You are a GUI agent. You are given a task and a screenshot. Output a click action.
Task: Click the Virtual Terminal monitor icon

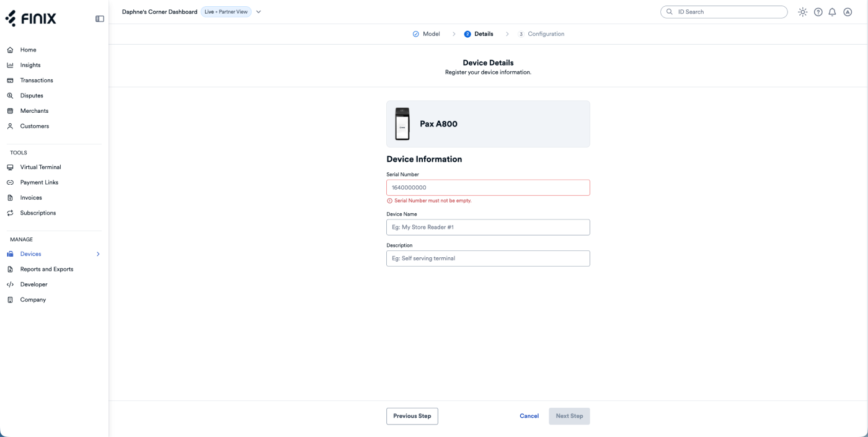tap(10, 167)
